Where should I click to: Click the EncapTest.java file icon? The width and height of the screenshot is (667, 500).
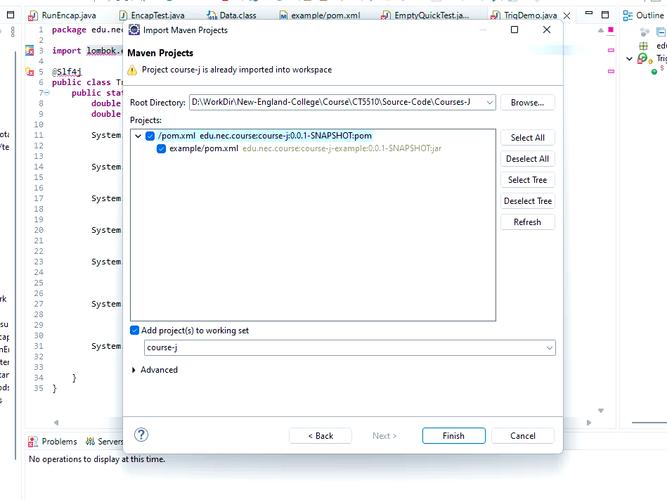[x=123, y=16]
